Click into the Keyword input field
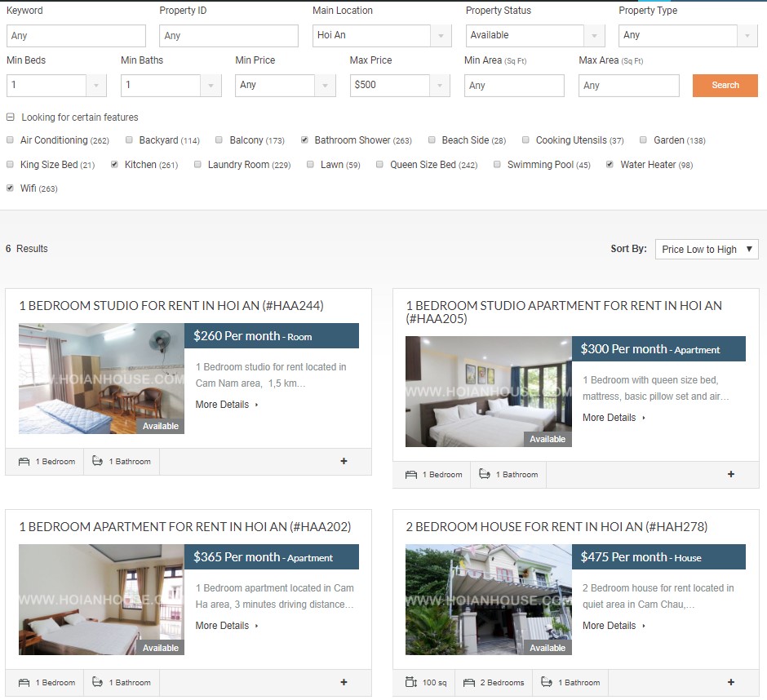The height and width of the screenshot is (700, 767). (76, 36)
